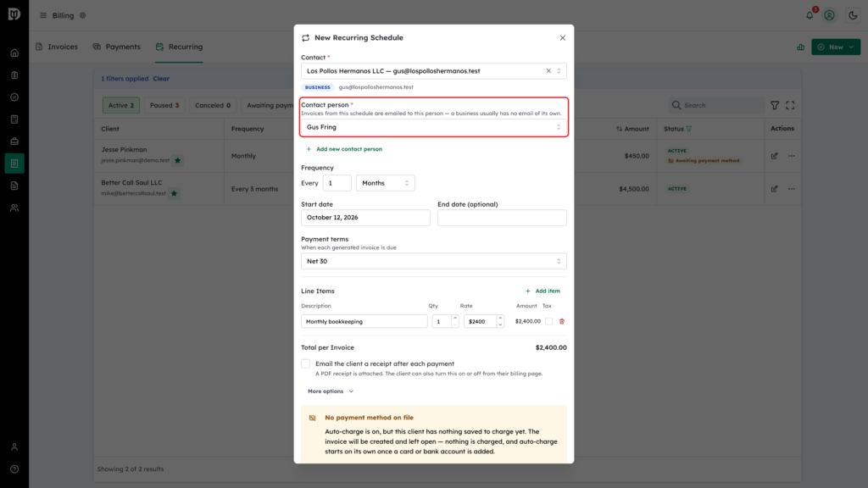Click the settings gear next to Billing

coord(83,15)
